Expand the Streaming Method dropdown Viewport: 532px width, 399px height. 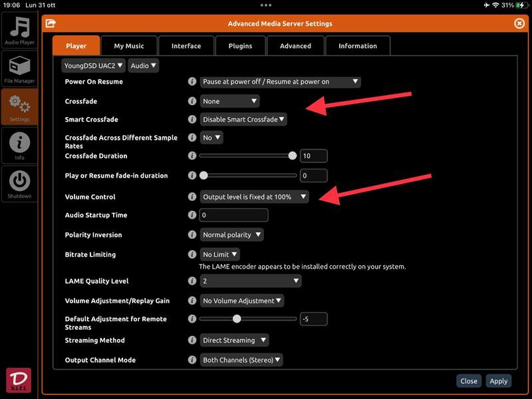235,340
